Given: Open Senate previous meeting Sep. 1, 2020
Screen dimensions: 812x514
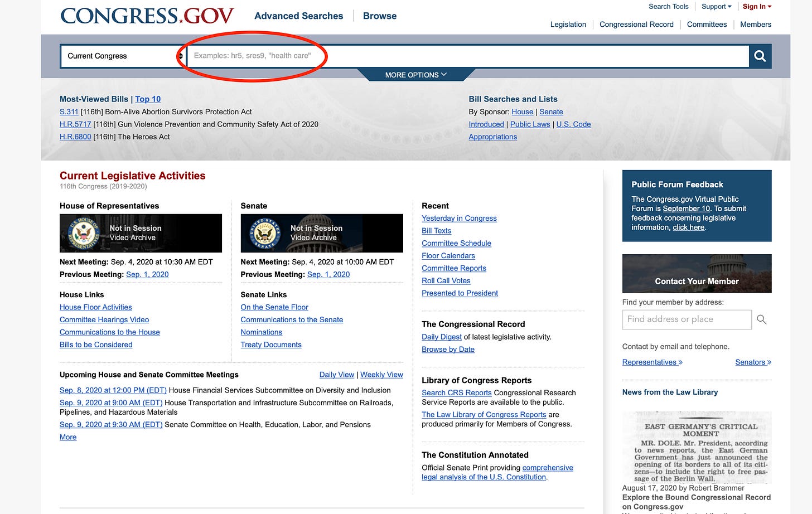Looking at the screenshot, I should point(328,274).
